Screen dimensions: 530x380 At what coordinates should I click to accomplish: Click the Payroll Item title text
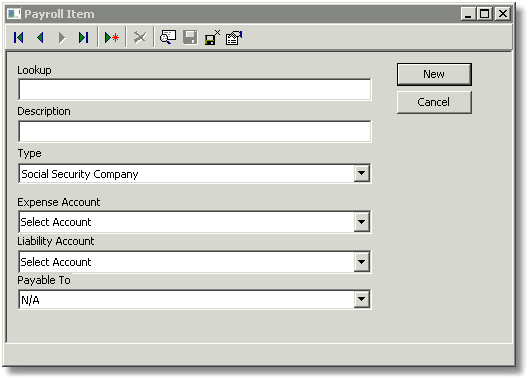[x=59, y=14]
